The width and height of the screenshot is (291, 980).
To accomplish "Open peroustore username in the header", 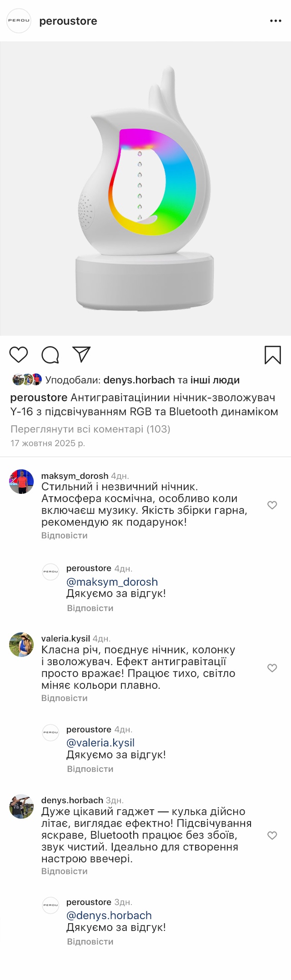I will pyautogui.click(x=68, y=21).
